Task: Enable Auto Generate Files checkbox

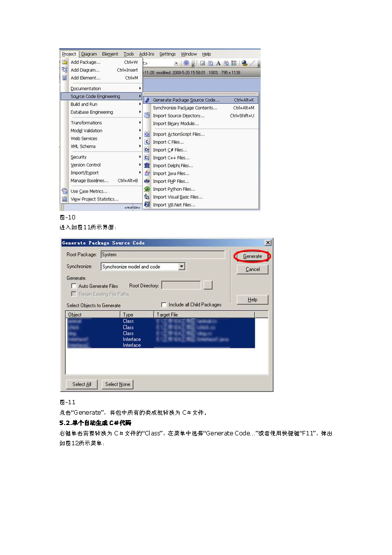Action: click(x=74, y=286)
